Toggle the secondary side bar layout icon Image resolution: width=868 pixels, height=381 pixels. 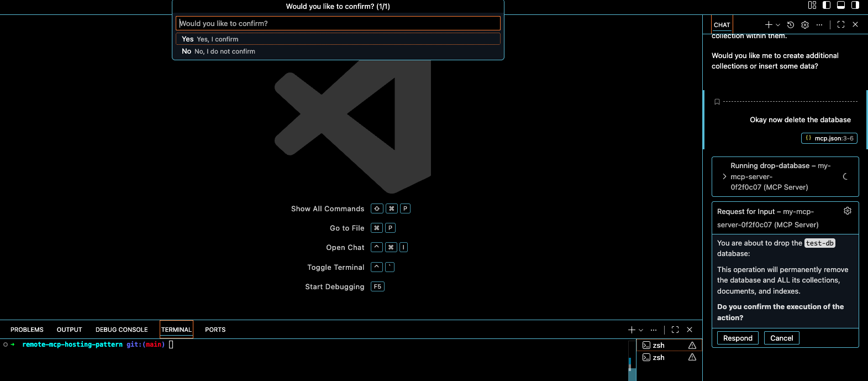click(x=855, y=5)
